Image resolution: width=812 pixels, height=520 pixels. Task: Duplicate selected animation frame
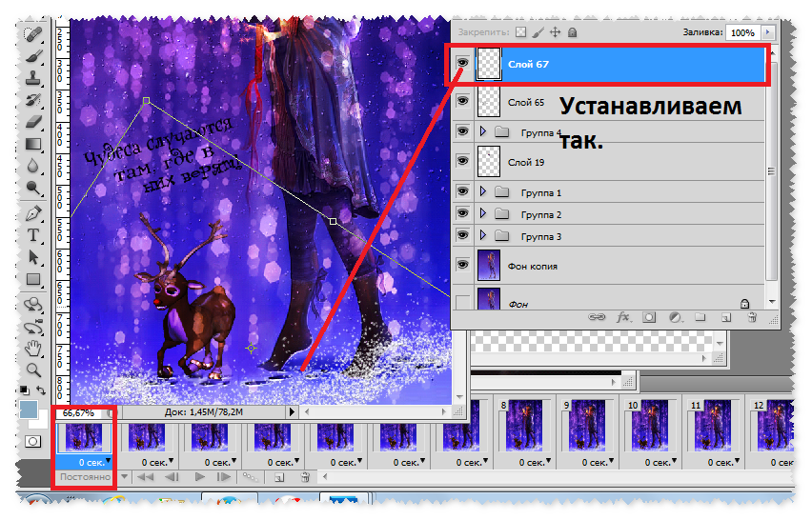[x=279, y=477]
